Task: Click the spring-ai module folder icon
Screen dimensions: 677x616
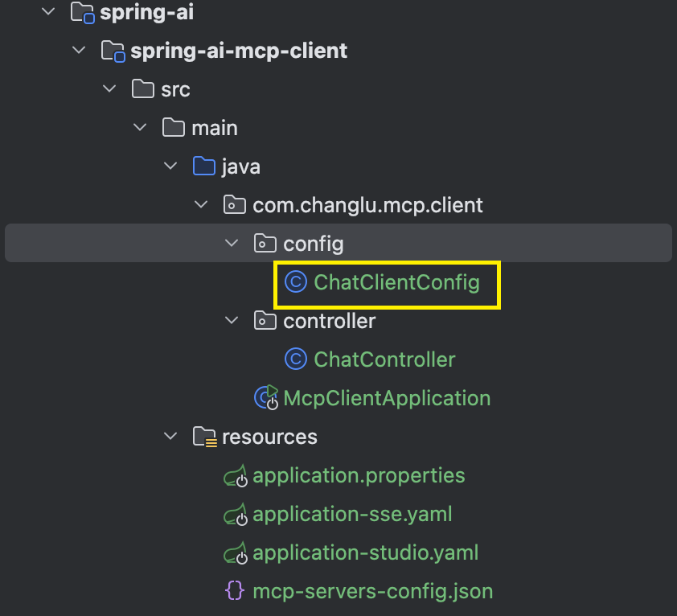Action: point(83,13)
